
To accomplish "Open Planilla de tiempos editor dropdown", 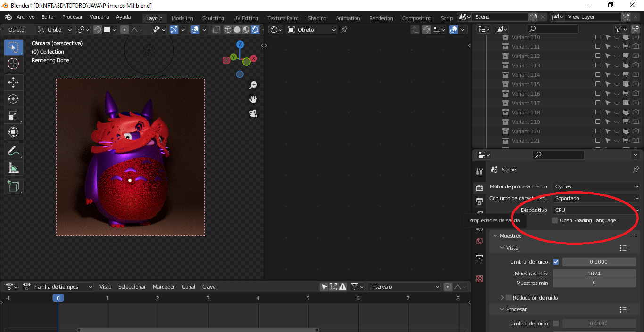I will pyautogui.click(x=58, y=287).
